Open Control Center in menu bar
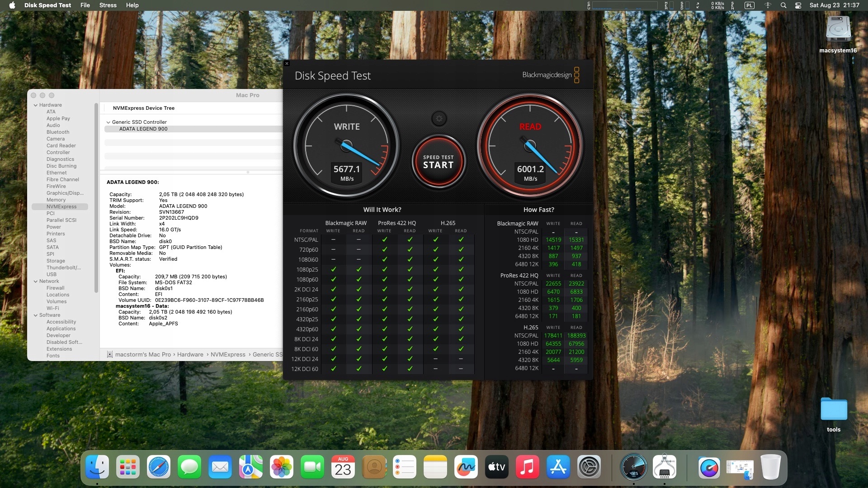The width and height of the screenshot is (868, 488). tap(798, 5)
